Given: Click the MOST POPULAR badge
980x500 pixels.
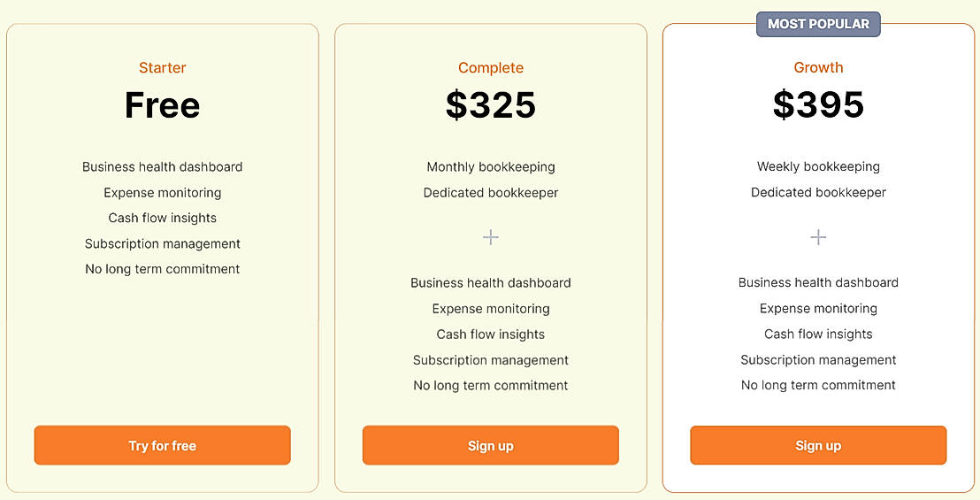Looking at the screenshot, I should 818,24.
